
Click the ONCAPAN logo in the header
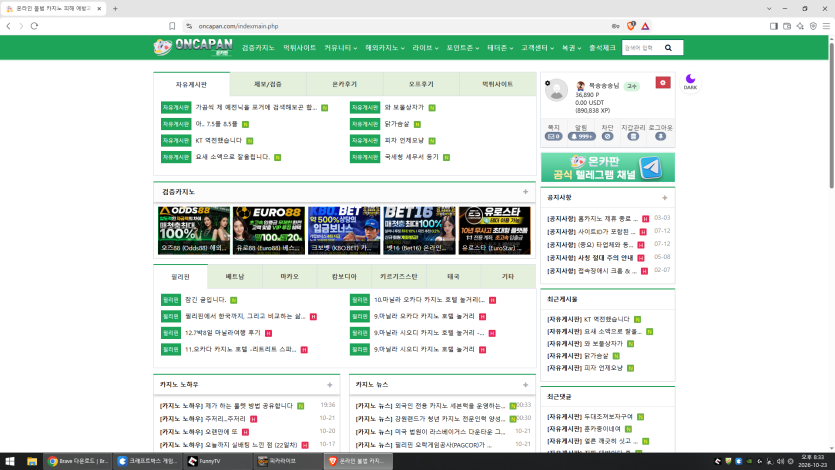193,47
